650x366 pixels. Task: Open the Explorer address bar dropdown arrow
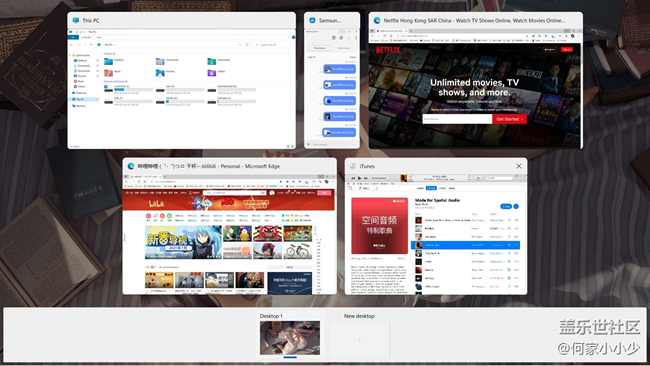pos(240,45)
